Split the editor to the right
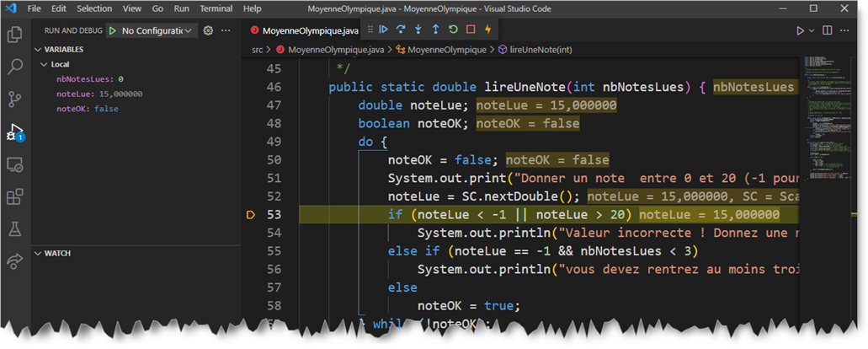Image resolution: width=868 pixels, height=349 pixels. pos(828,30)
